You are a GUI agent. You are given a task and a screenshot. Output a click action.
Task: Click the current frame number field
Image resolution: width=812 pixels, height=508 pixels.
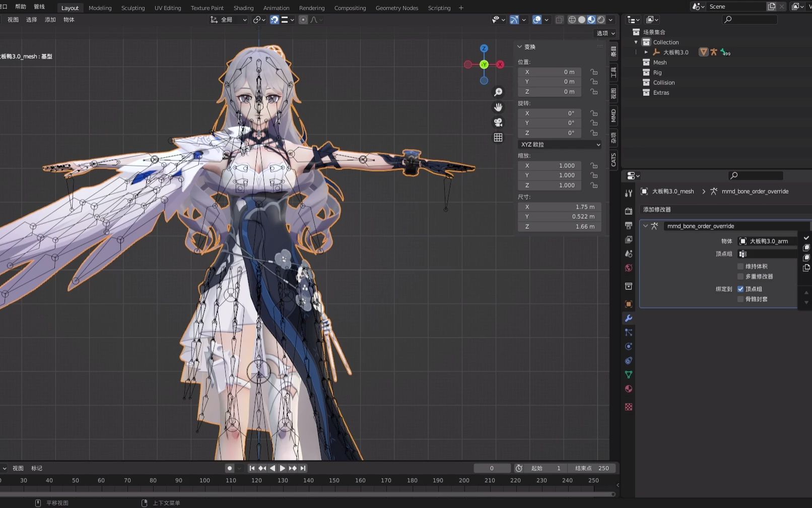click(492, 468)
